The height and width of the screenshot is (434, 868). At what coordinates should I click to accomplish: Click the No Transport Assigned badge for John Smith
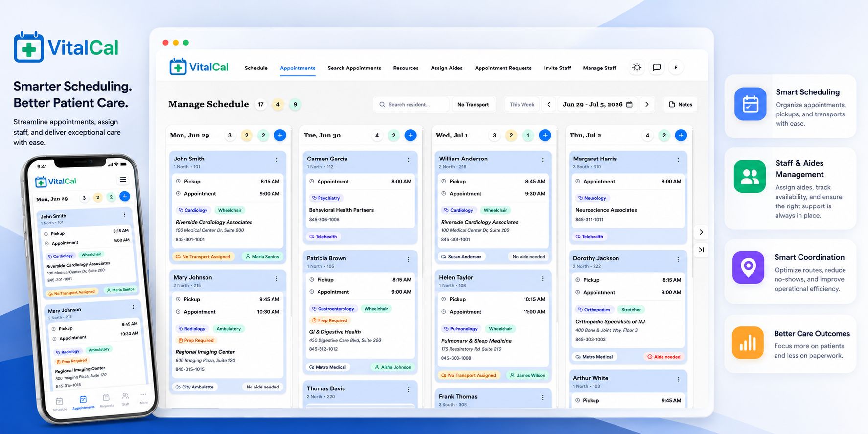click(203, 256)
